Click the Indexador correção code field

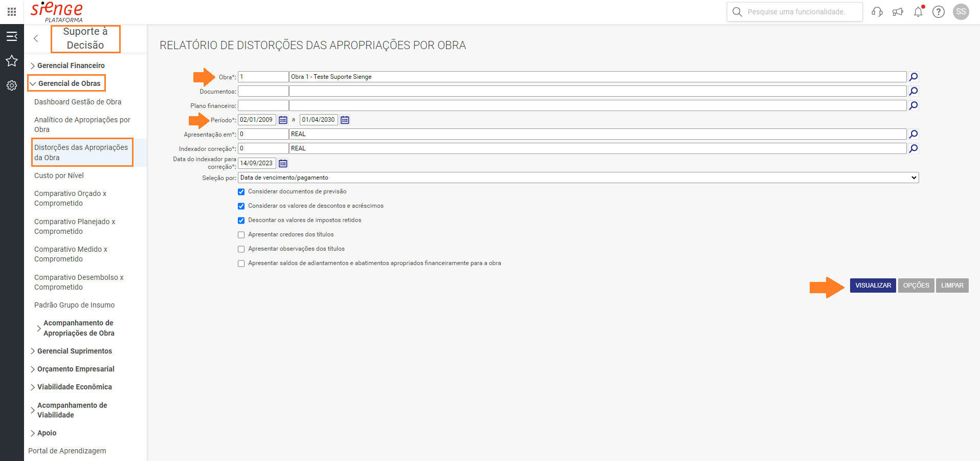click(263, 148)
